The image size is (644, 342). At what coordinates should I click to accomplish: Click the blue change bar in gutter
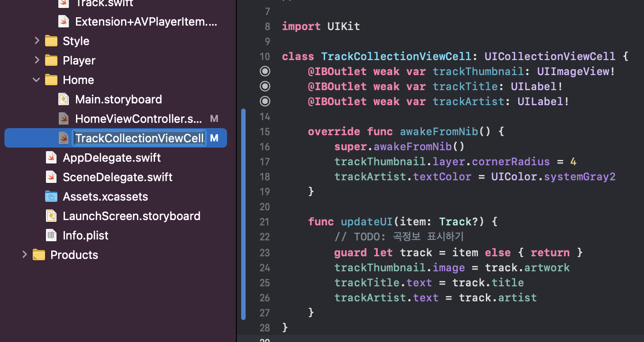(243, 214)
